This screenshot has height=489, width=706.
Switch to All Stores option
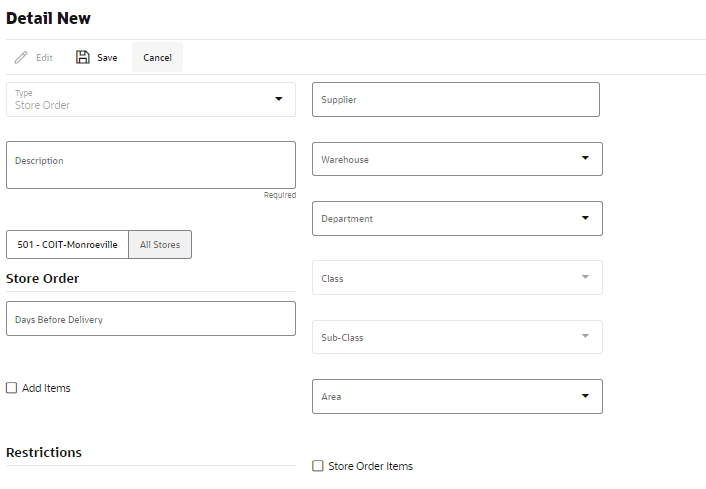tap(160, 244)
